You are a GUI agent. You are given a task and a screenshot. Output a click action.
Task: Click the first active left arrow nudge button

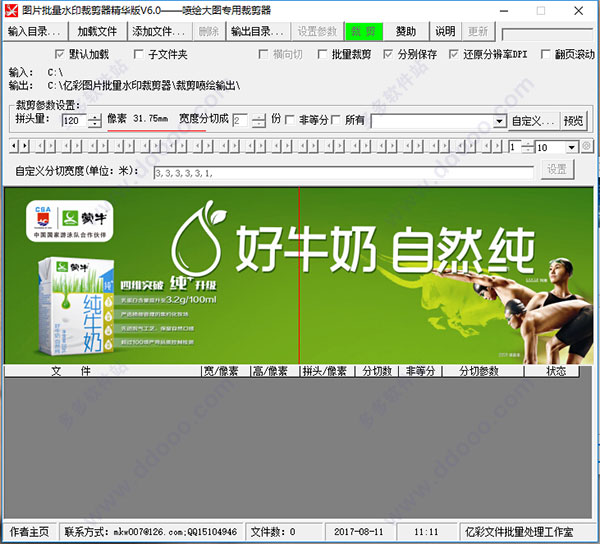tap(14, 146)
